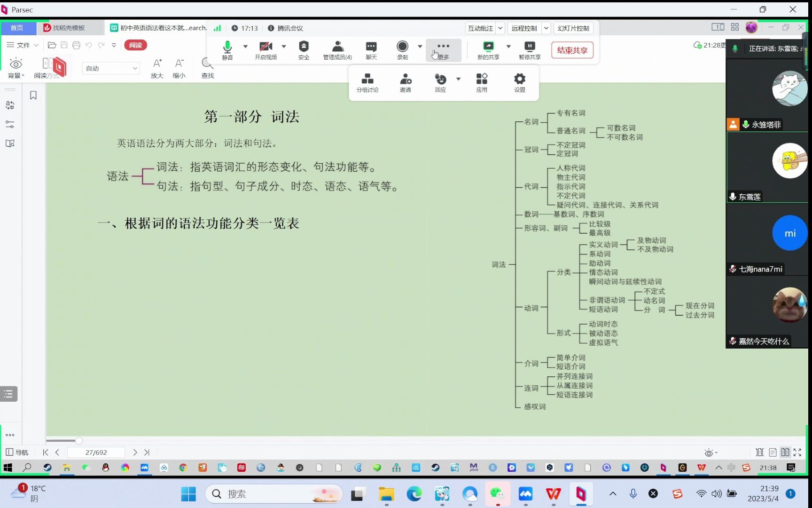
Task: Start recording with the 录制 button
Action: [402, 50]
